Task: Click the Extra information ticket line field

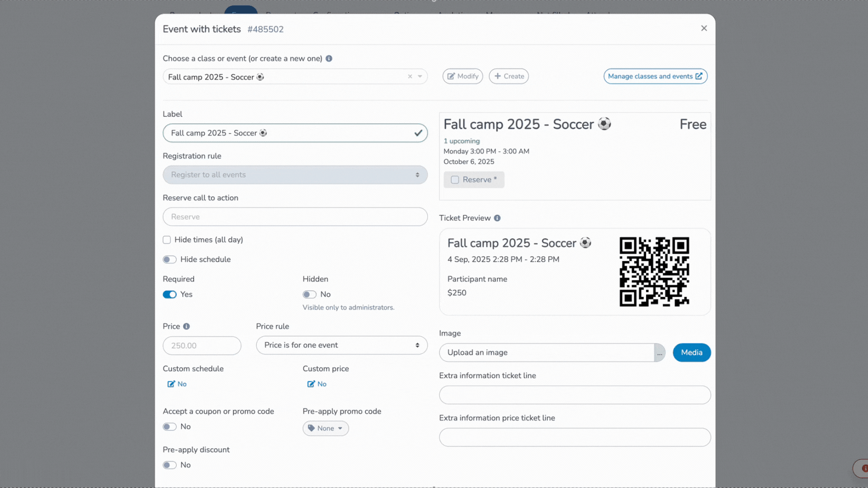Action: click(x=574, y=394)
